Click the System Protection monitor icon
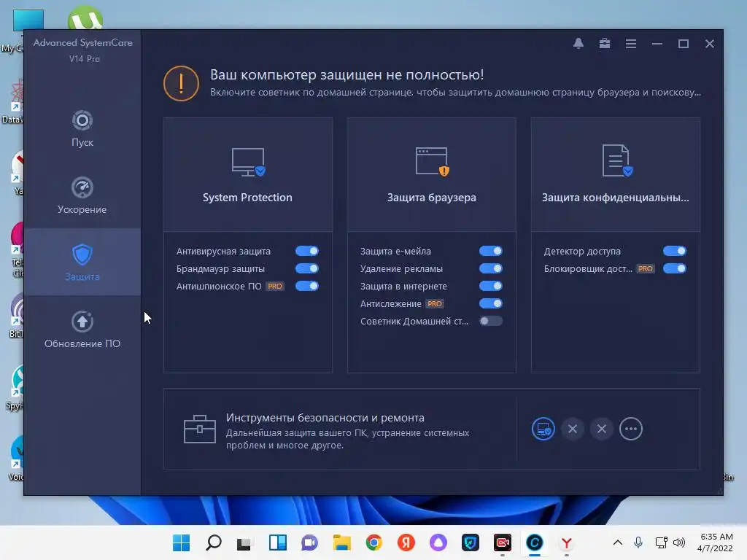The height and width of the screenshot is (560, 747). [x=248, y=162]
